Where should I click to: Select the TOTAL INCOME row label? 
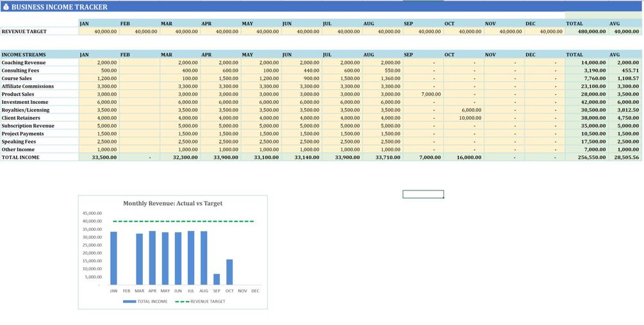coord(21,157)
